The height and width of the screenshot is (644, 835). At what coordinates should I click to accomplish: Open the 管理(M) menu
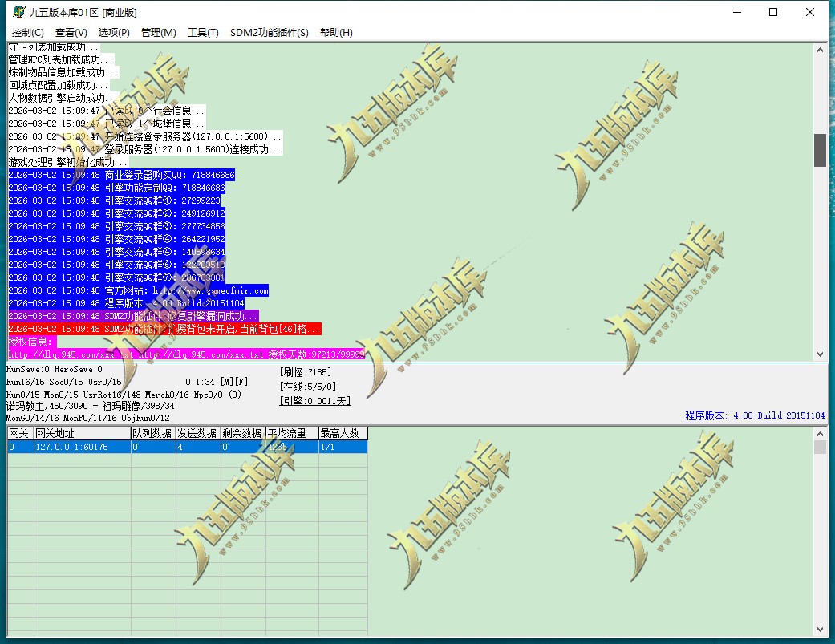coord(158,32)
